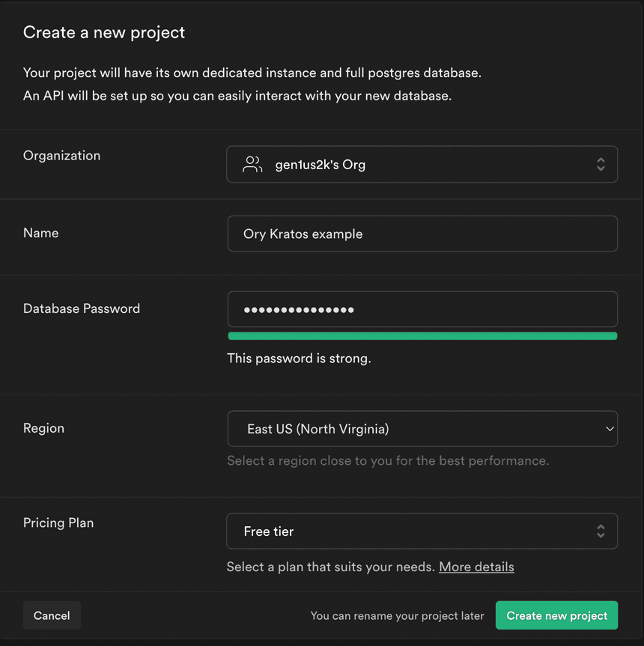Click the "This password is strong" message
The width and height of the screenshot is (644, 646).
(x=299, y=359)
